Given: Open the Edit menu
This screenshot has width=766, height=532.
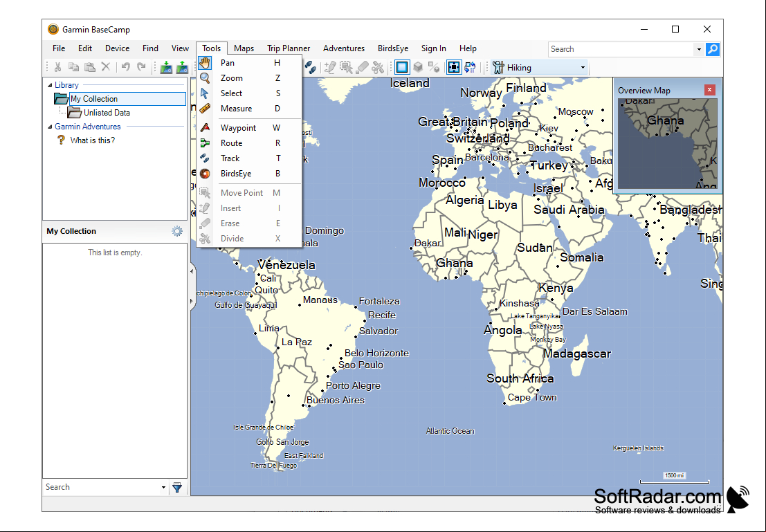Looking at the screenshot, I should pyautogui.click(x=85, y=48).
